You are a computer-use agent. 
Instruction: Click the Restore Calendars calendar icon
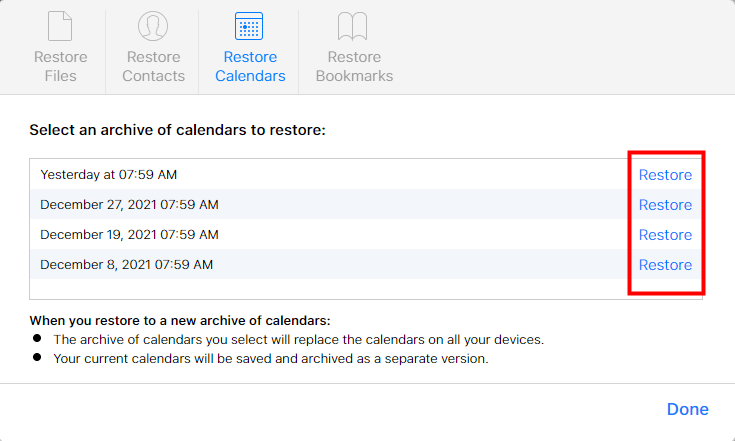pos(248,27)
